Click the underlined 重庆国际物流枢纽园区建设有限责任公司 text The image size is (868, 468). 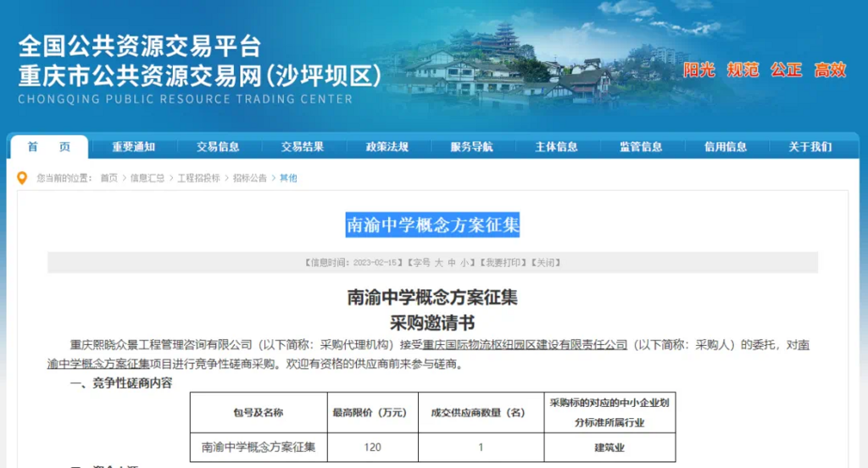click(x=525, y=345)
